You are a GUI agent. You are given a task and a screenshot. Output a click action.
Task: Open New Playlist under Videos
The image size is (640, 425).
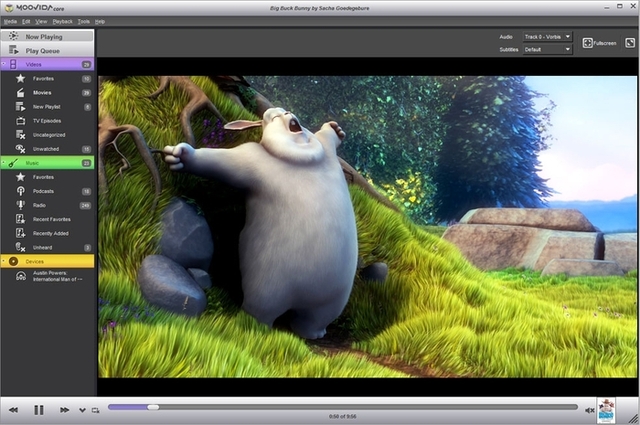(x=47, y=107)
